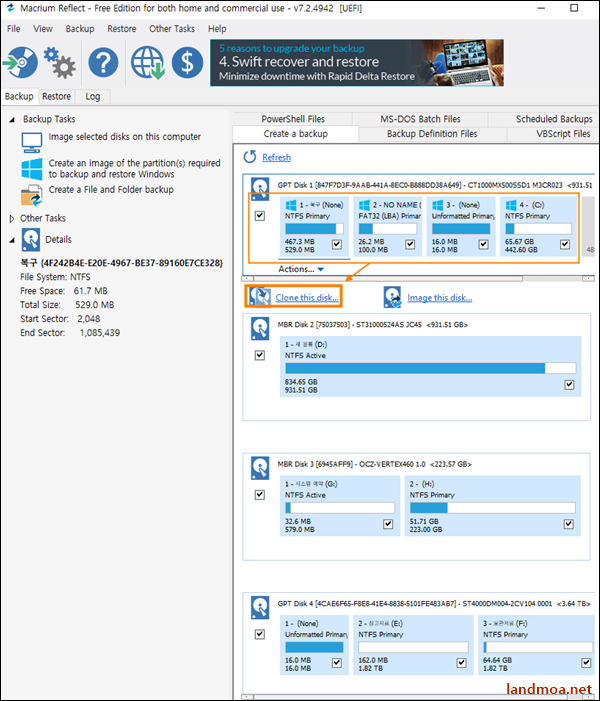Expand the Other Tasks section
Screen dimensions: 600x701
click(12, 219)
